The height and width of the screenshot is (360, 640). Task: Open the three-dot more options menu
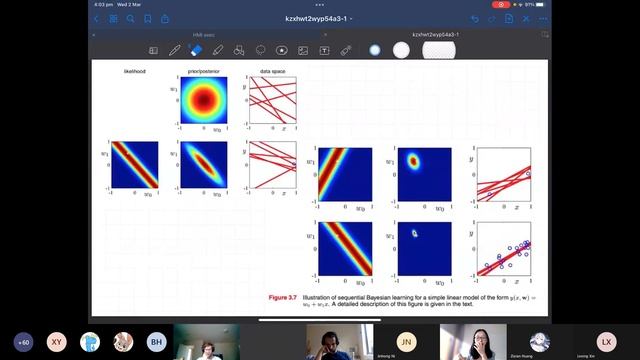point(543,19)
